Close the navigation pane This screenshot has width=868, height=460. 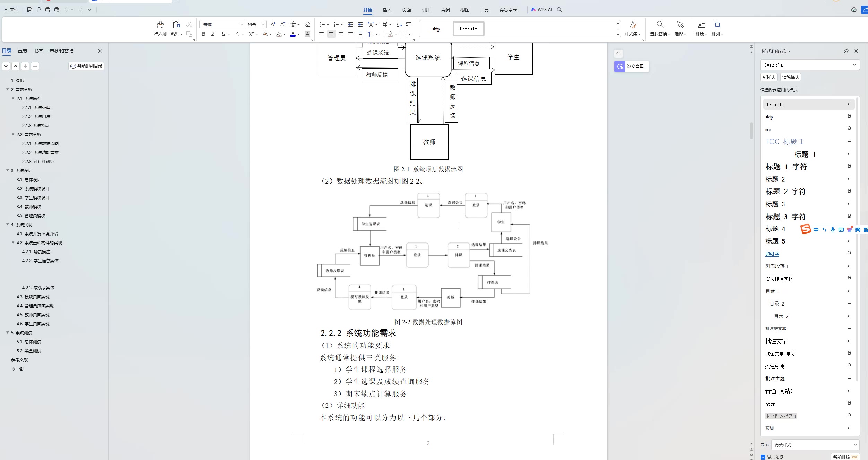[x=100, y=51]
